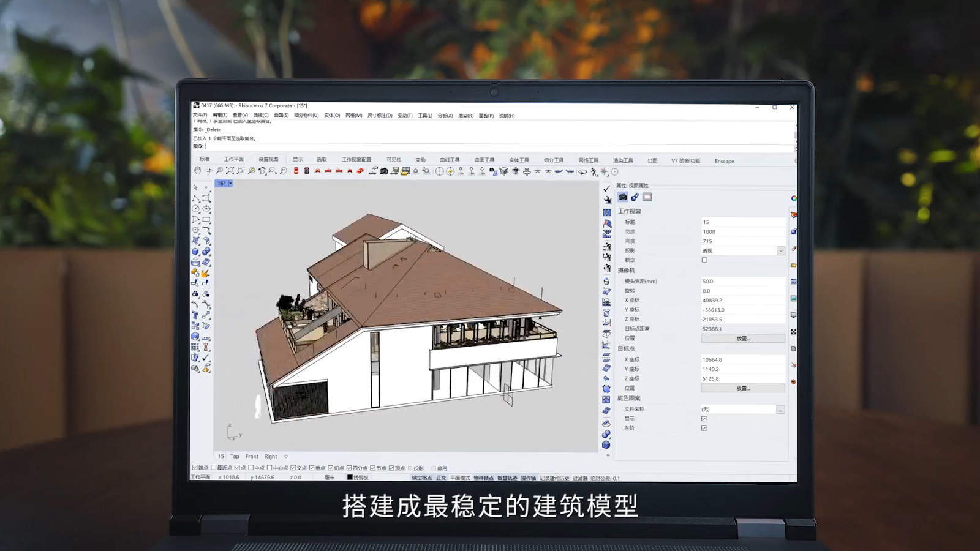980x551 pixels.
Task: Open the 渲染(R) menu
Action: [466, 116]
